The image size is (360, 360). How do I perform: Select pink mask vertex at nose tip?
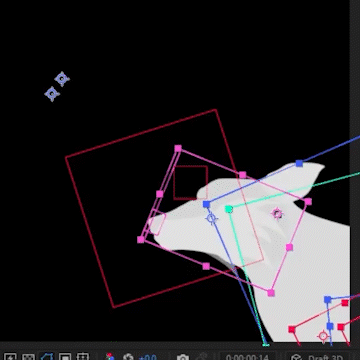coord(141,239)
